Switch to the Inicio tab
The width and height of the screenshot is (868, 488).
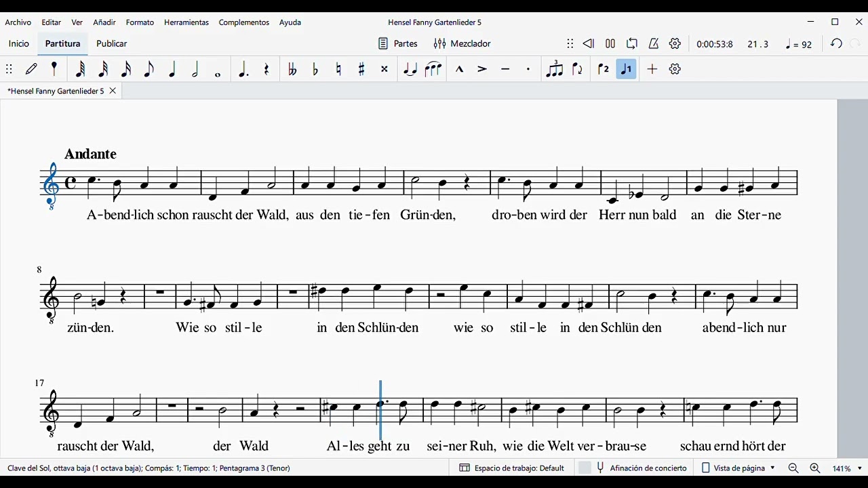click(x=19, y=43)
